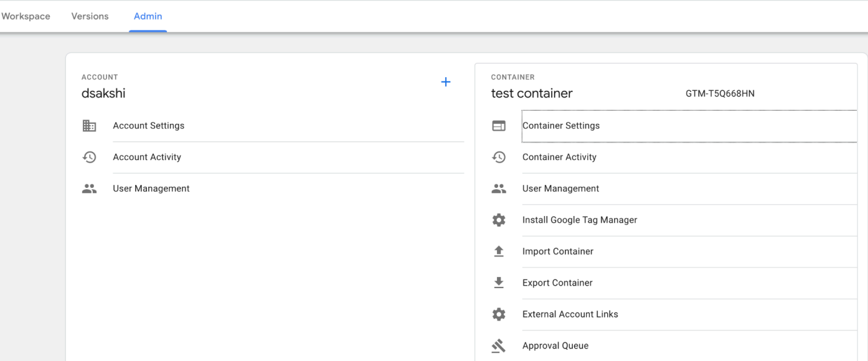Screen dimensions: 868x361
Task: Click the blue plus create account icon
Action: tap(446, 82)
